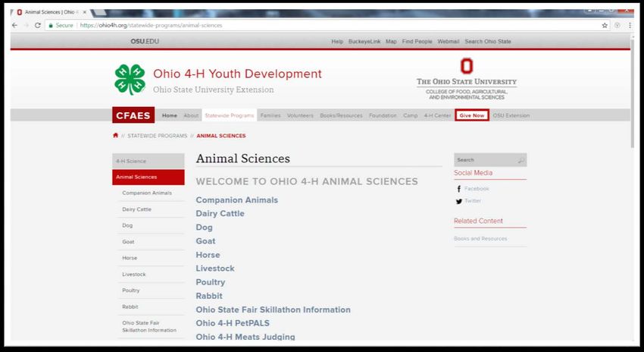
Task: Close the Animal Sciences browser tab
Action: [x=85, y=12]
